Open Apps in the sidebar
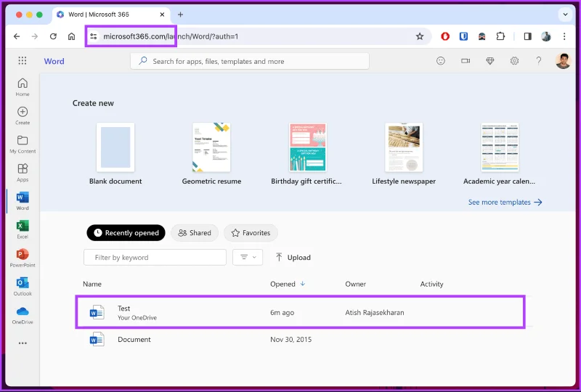 coord(23,173)
